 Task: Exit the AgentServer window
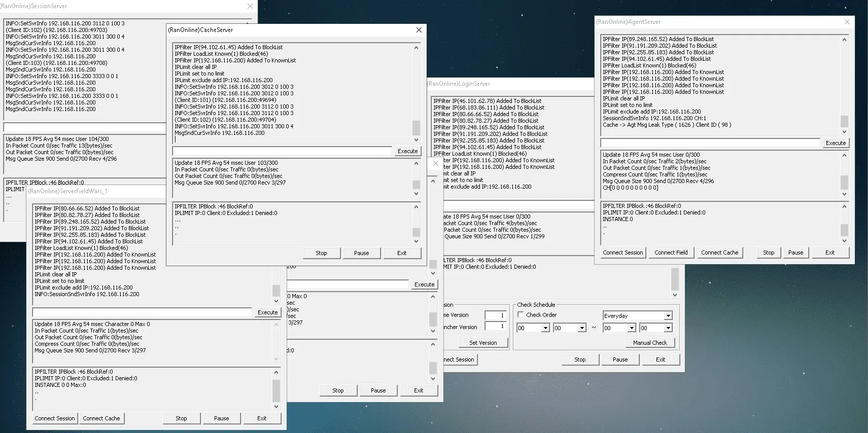pyautogui.click(x=830, y=252)
